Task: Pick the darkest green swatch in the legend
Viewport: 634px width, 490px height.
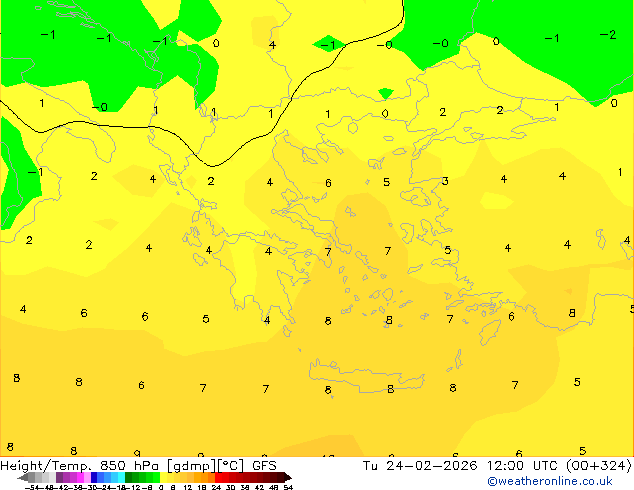Action: click(x=128, y=477)
